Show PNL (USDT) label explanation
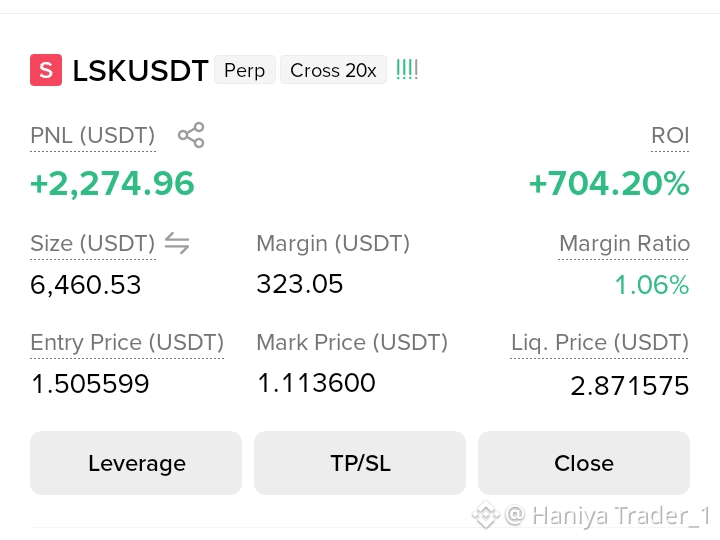This screenshot has width=720, height=540. pos(93,135)
